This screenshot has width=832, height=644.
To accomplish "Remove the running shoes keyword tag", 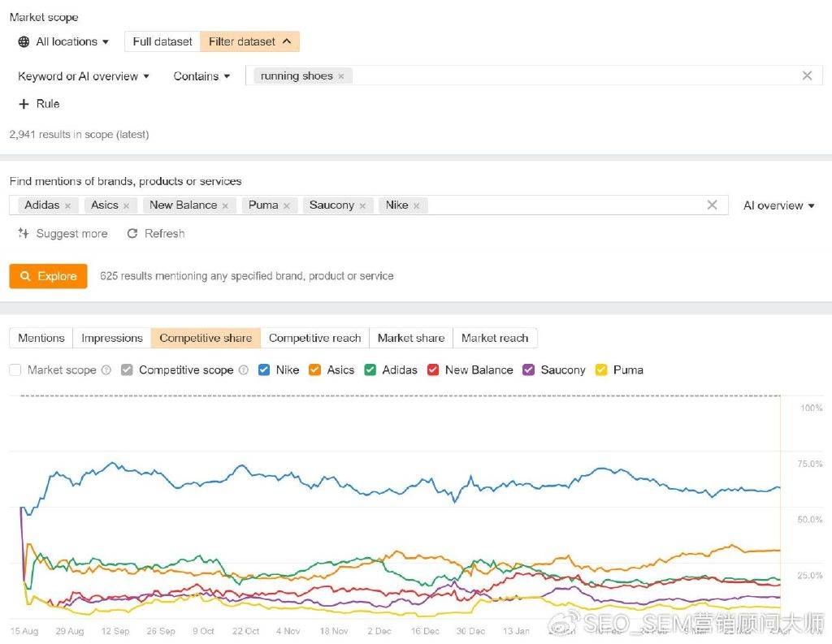I will click(341, 76).
